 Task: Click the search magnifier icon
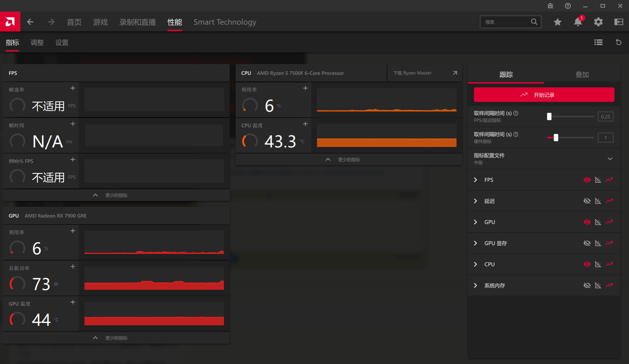(534, 22)
